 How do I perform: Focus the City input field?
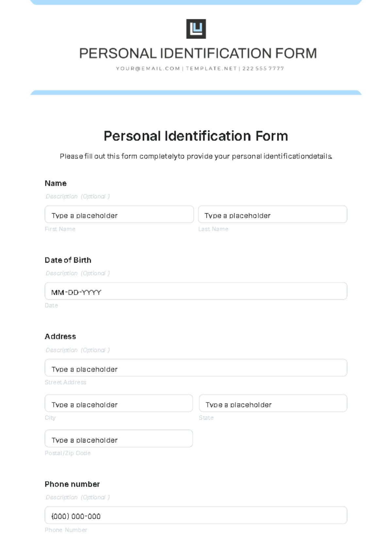(119, 403)
